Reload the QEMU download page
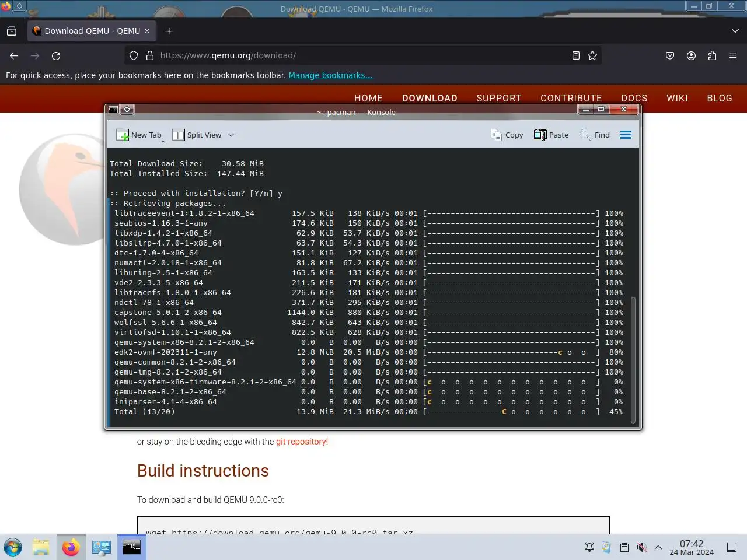 [x=56, y=55]
